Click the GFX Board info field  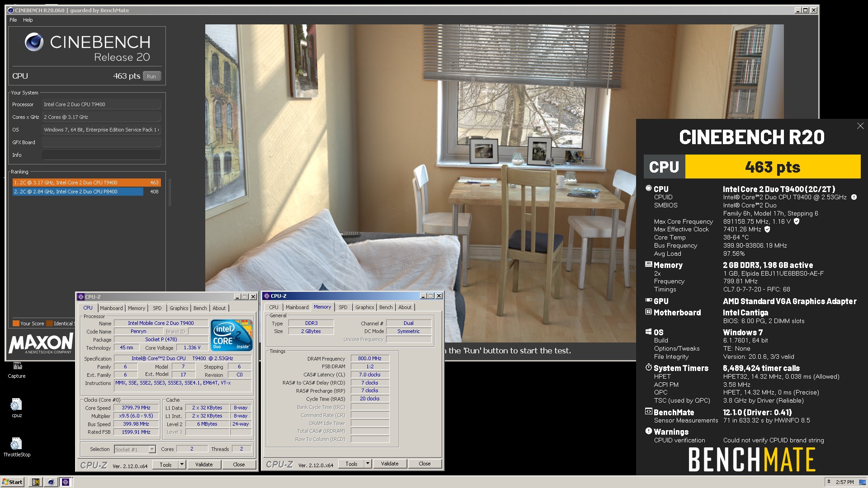coord(101,142)
